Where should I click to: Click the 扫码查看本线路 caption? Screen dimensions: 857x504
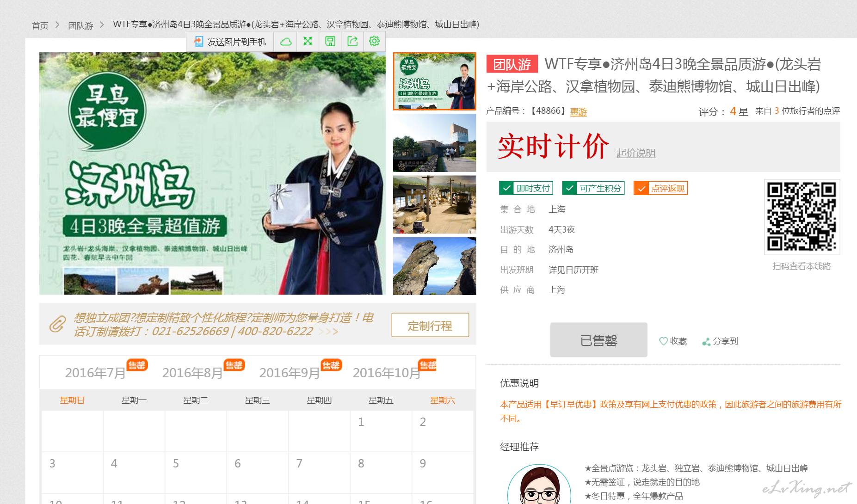click(x=802, y=266)
